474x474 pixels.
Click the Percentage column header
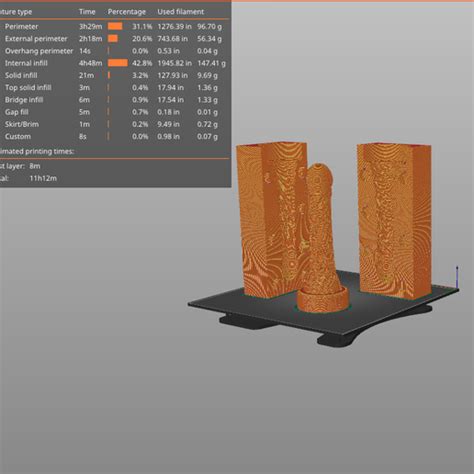point(127,12)
